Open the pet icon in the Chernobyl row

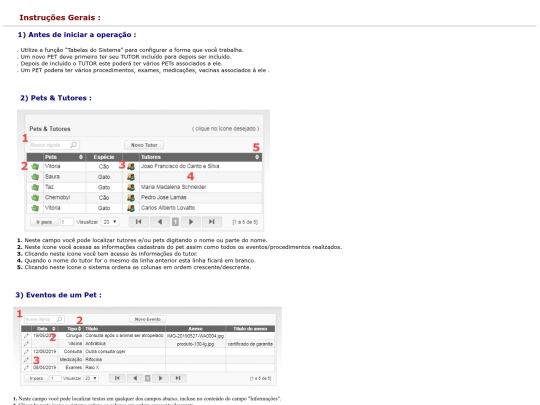tap(35, 198)
